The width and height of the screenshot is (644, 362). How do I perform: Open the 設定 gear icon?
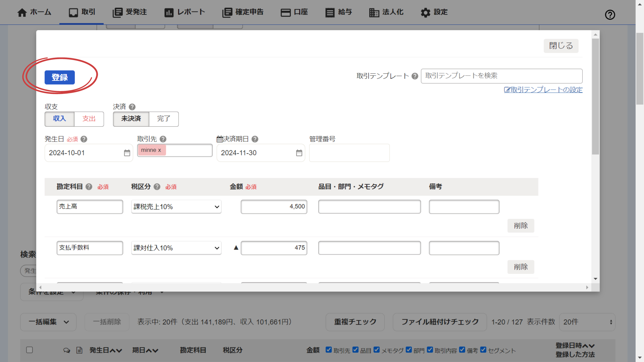(425, 12)
